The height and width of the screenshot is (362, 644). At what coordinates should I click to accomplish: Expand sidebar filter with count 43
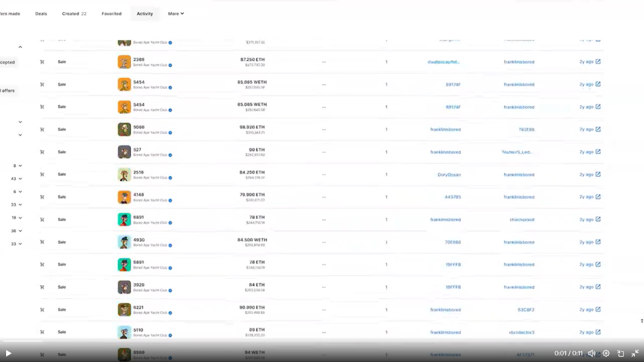click(x=20, y=179)
